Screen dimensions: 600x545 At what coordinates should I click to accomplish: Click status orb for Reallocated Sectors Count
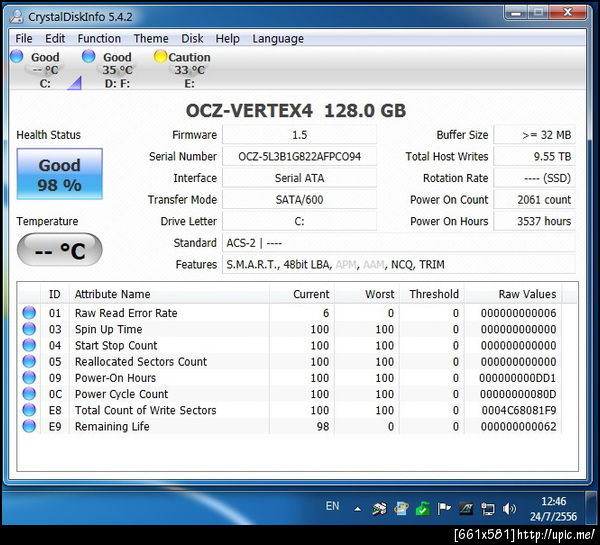[x=29, y=361]
